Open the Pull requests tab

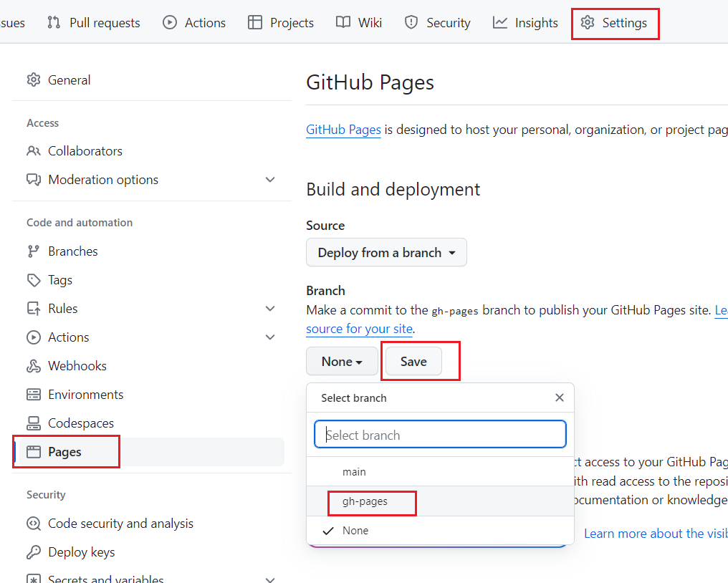(94, 22)
